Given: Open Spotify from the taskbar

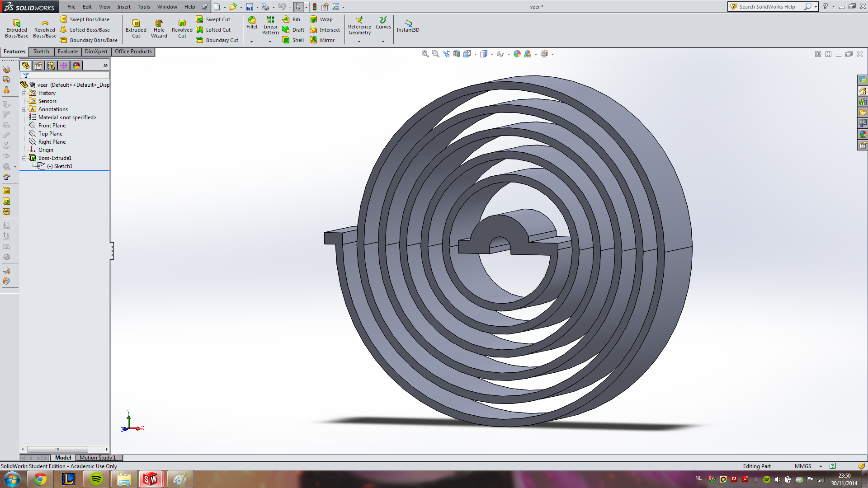Looking at the screenshot, I should point(96,479).
